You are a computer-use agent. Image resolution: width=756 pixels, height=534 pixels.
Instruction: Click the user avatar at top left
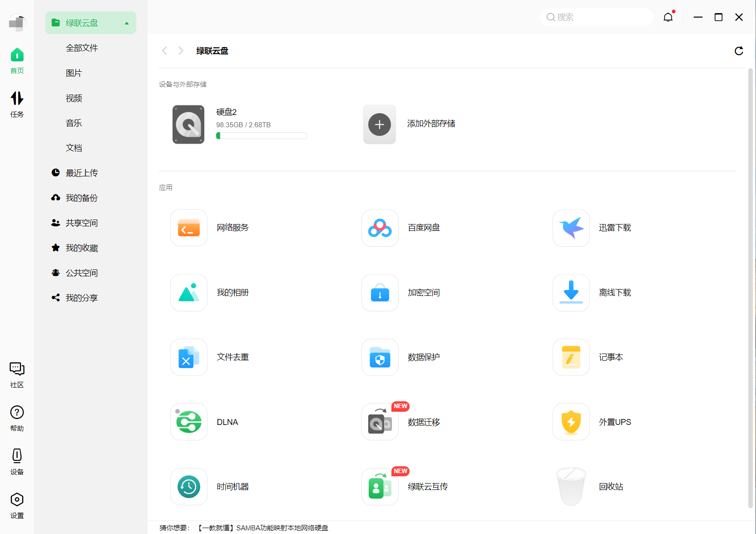tap(17, 22)
